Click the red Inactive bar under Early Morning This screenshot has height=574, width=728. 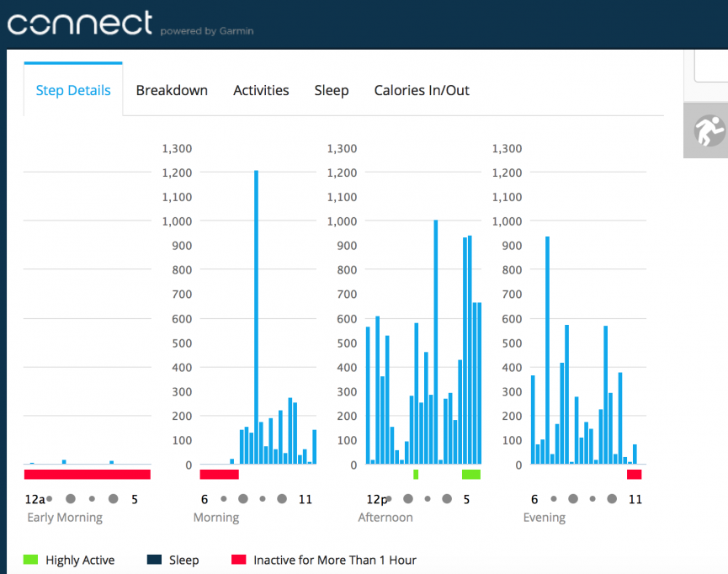88,473
